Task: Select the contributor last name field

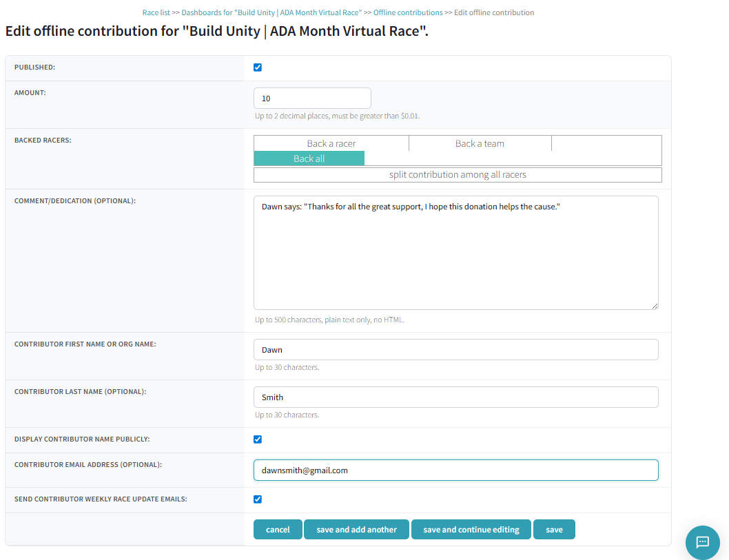Action: [x=455, y=397]
